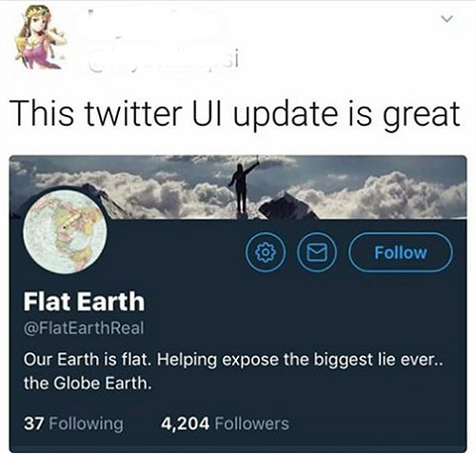Click the tweet text about UI update
The height and width of the screenshot is (454, 476).
[x=236, y=114]
